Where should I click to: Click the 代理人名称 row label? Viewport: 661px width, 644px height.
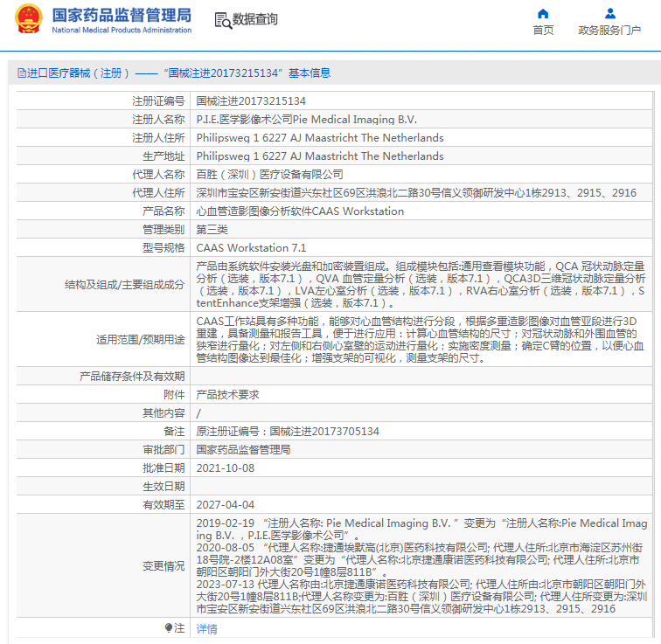tap(158, 175)
